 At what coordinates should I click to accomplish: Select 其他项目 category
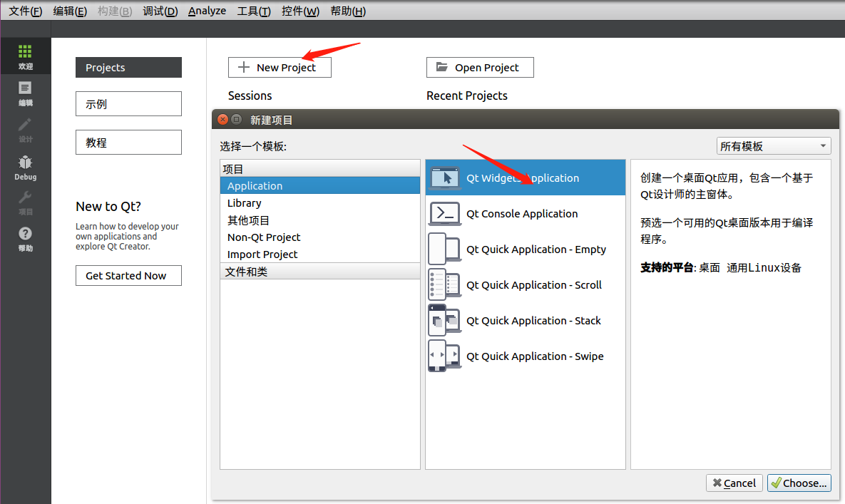point(320,220)
